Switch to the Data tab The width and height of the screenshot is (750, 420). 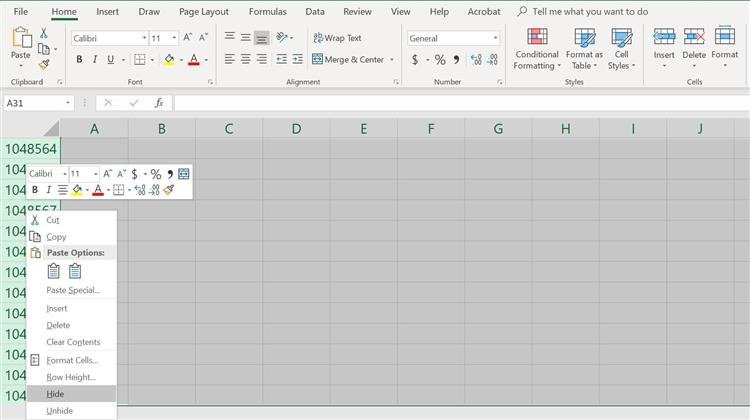pos(315,11)
